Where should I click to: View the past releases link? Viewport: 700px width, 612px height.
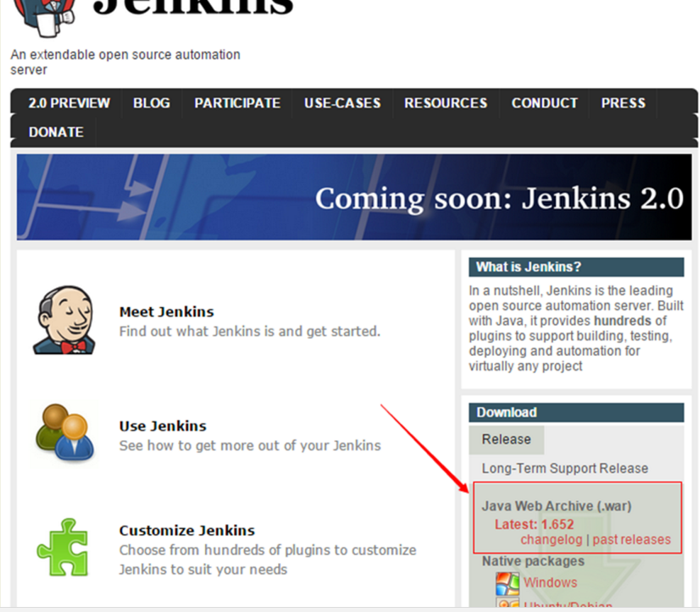click(x=632, y=540)
